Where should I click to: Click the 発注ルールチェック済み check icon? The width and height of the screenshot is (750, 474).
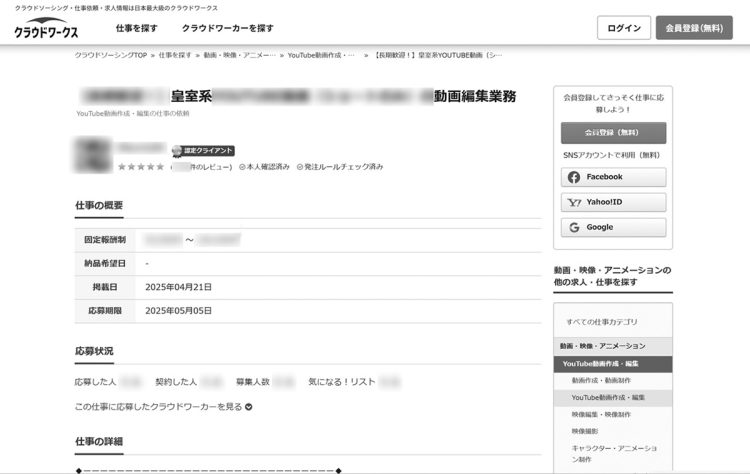(300, 167)
